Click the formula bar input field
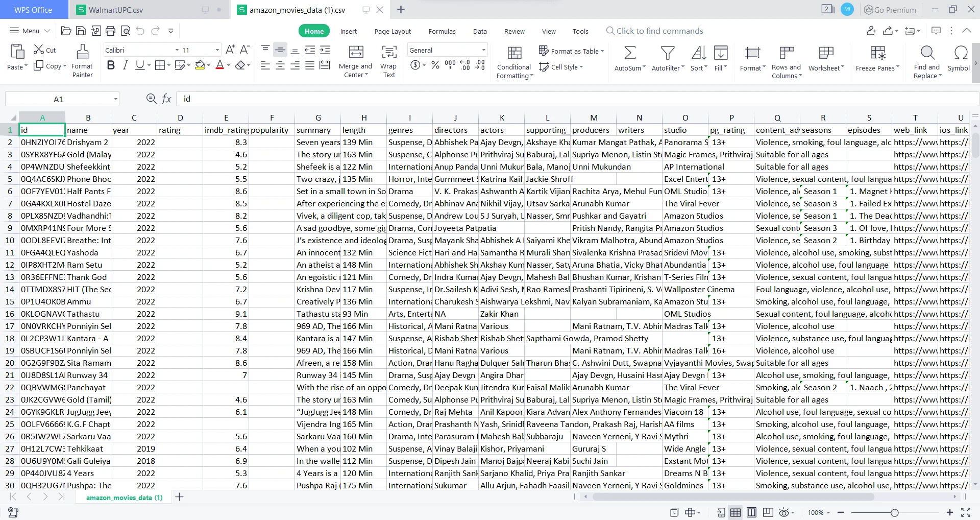This screenshot has width=980, height=520. coord(577,99)
